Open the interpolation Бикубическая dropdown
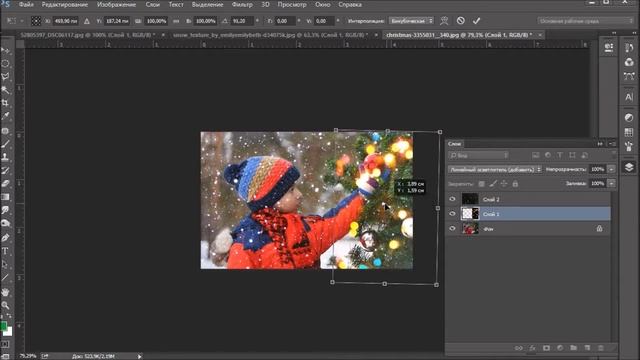This screenshot has height=360, width=640. coord(411,21)
